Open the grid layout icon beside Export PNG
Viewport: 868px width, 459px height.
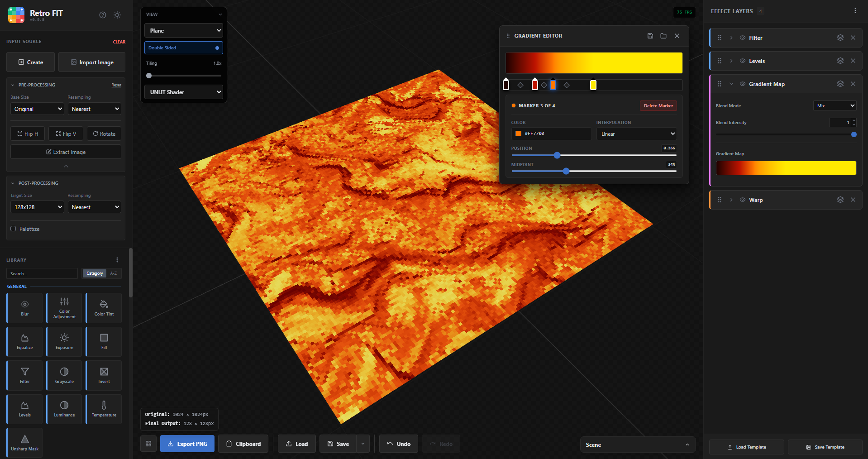tap(148, 444)
